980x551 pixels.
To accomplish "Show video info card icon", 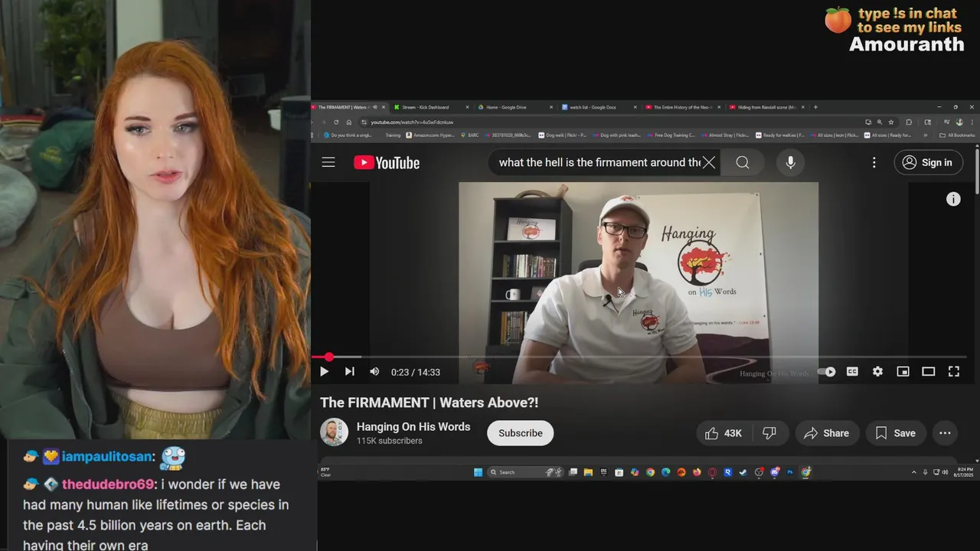I will point(953,199).
